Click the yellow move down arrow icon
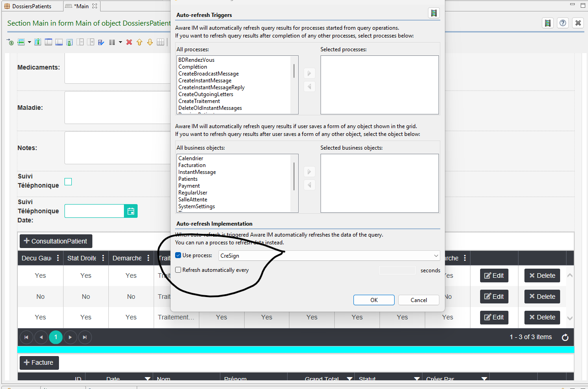The width and height of the screenshot is (588, 389). (x=150, y=42)
